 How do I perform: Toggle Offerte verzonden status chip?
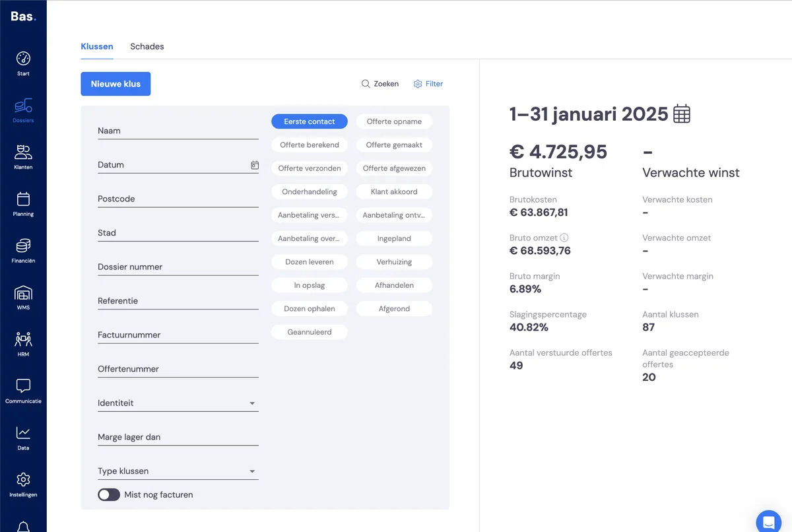(310, 168)
